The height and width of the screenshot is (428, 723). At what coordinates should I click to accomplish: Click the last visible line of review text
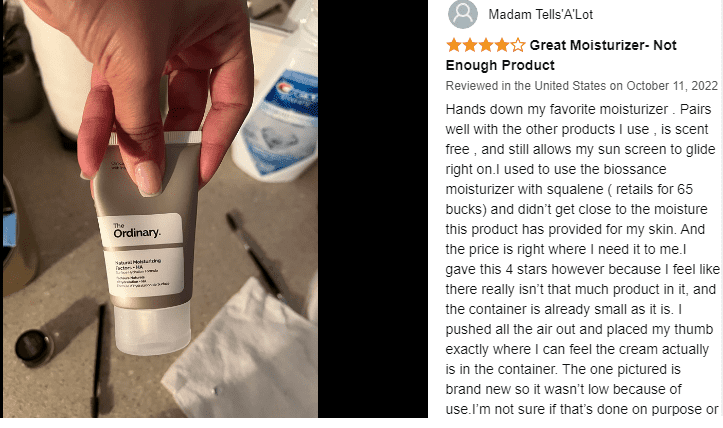click(582, 409)
